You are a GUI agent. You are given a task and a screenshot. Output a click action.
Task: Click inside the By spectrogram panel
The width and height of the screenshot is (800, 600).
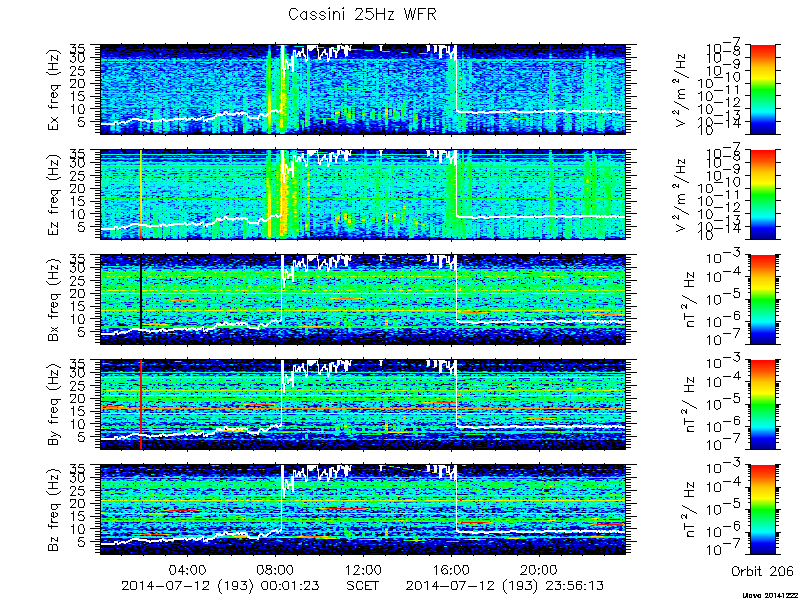pos(363,405)
